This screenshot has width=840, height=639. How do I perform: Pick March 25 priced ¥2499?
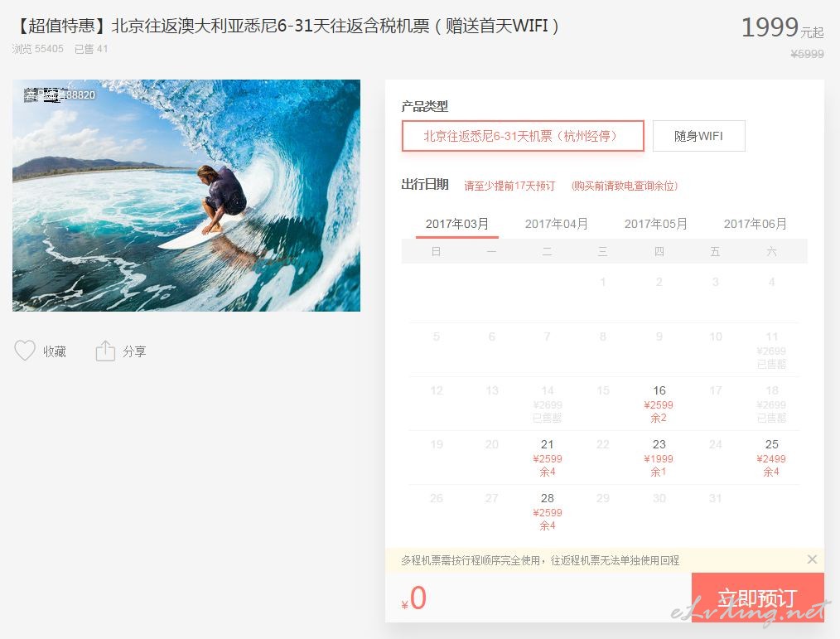point(771,457)
